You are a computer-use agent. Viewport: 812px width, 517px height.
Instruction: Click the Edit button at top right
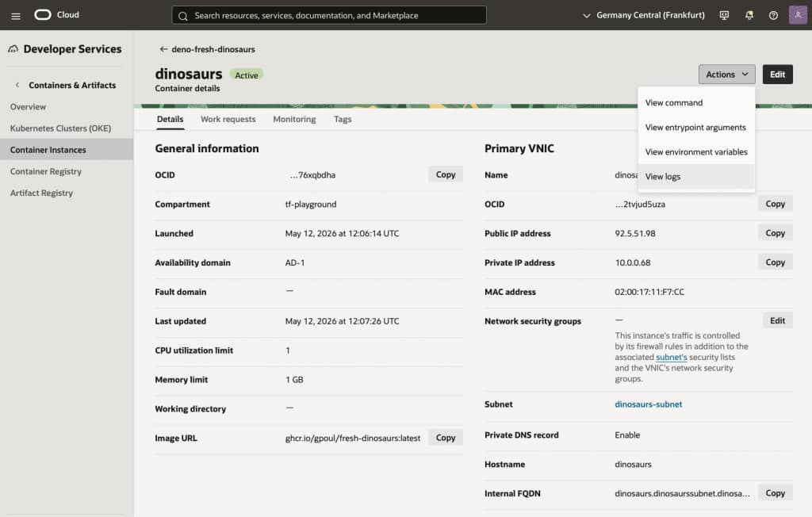(x=777, y=74)
